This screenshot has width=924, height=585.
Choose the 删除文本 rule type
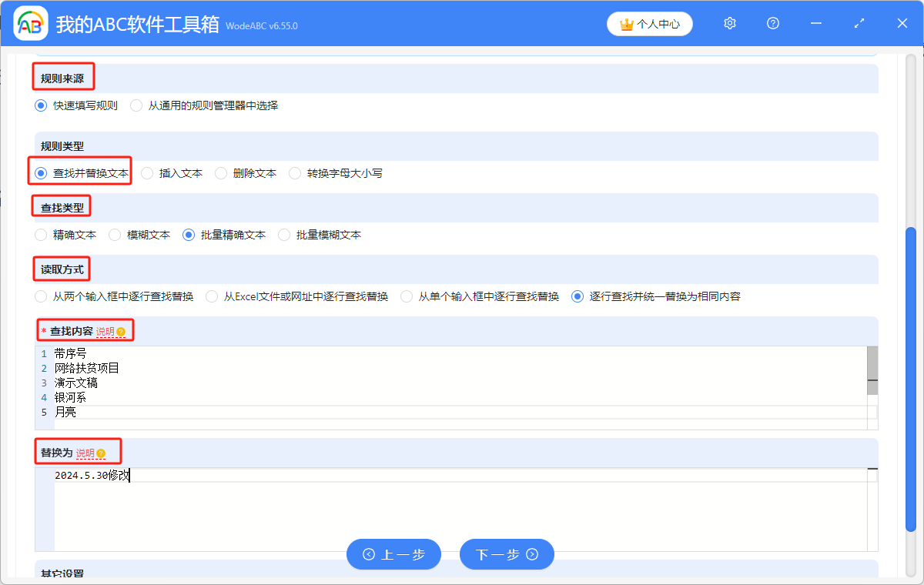(221, 173)
